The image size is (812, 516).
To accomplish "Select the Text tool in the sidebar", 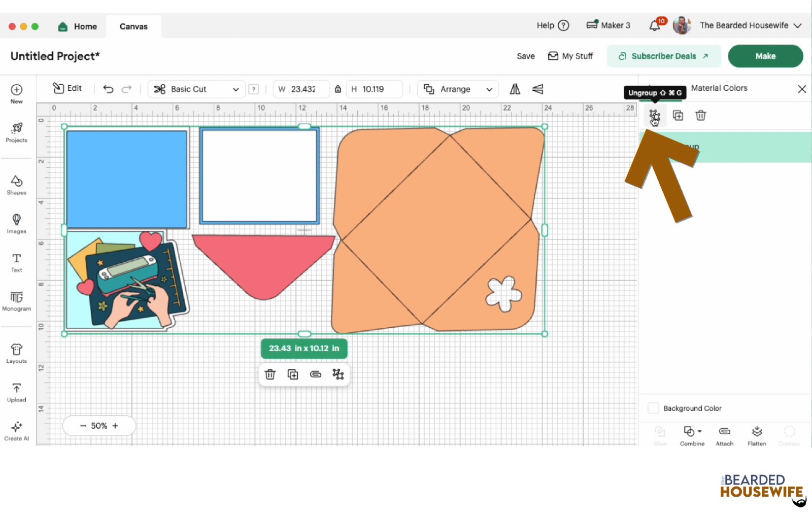I will pos(16,262).
